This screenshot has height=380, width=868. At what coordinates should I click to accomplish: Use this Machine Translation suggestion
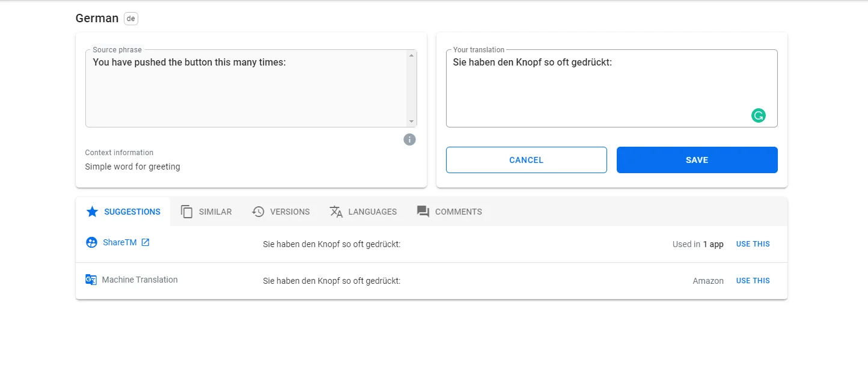(753, 281)
